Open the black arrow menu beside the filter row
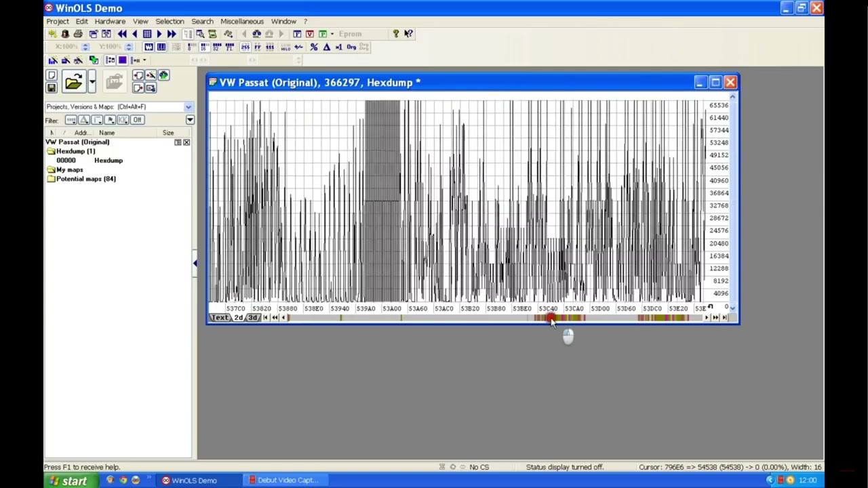 (190, 120)
